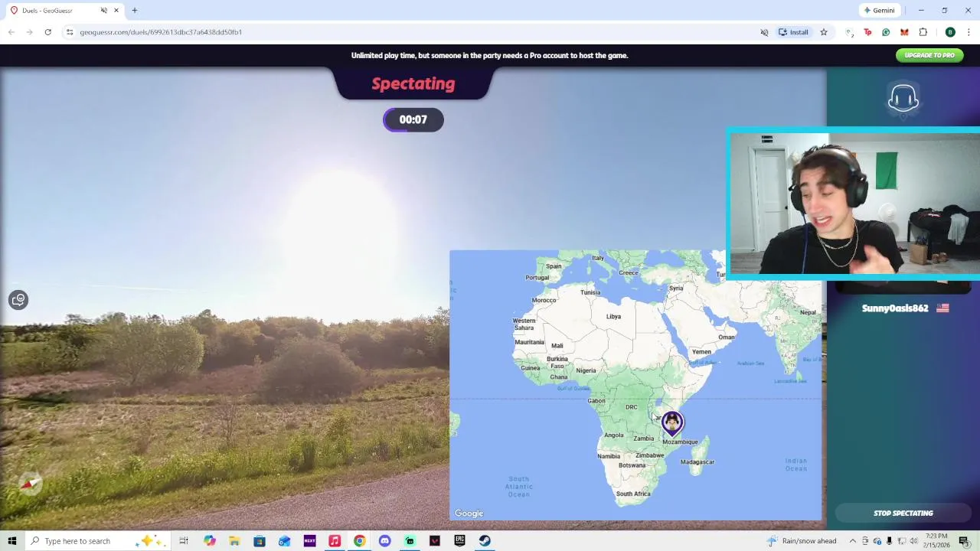Mute the GeoGuessr tab via speaker icon
The image size is (980, 551).
pyautogui.click(x=103, y=11)
